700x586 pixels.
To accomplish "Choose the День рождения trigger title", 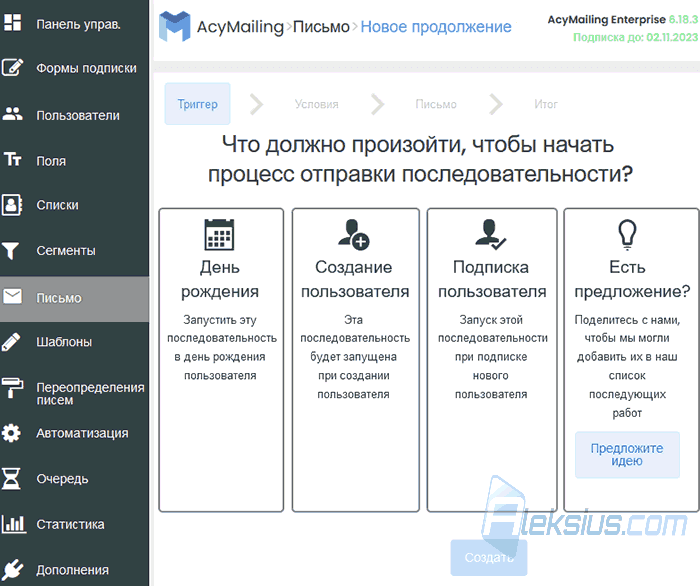I will click(220, 279).
